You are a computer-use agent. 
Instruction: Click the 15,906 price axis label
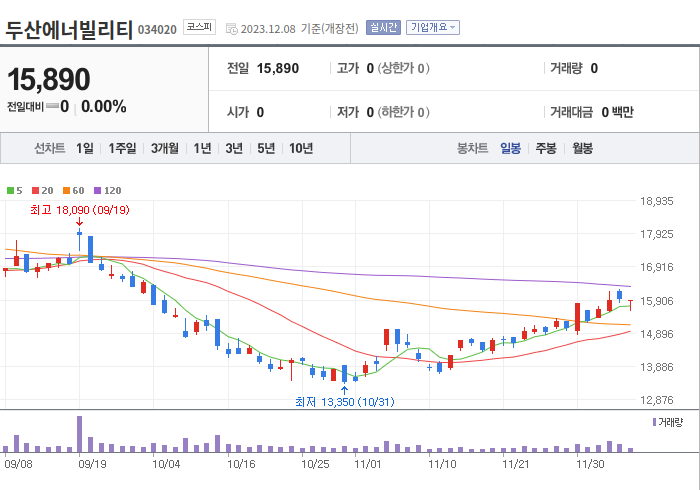tap(657, 301)
